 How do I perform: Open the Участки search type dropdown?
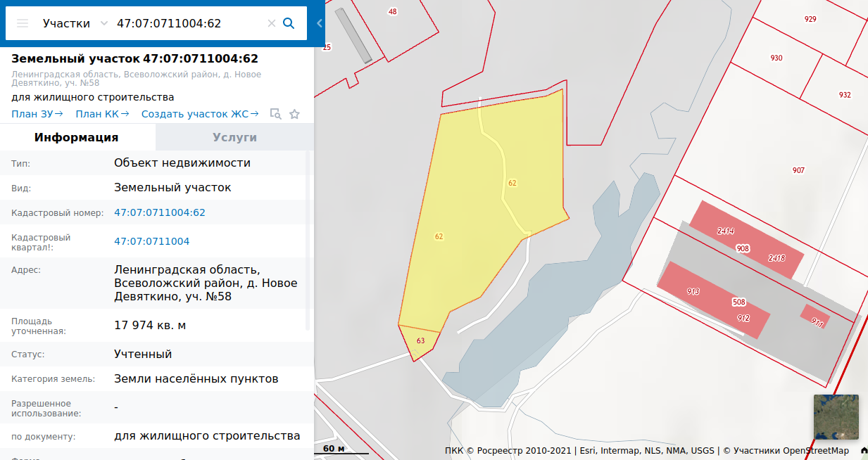(75, 23)
